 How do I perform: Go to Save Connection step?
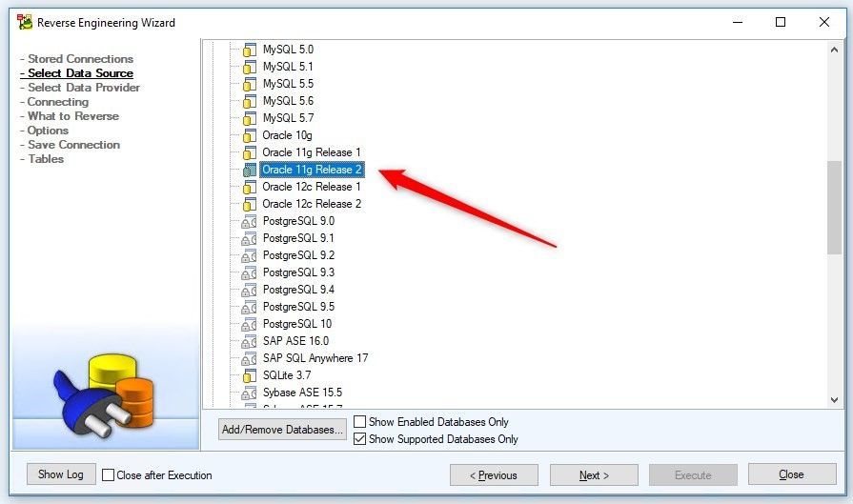pos(73,145)
